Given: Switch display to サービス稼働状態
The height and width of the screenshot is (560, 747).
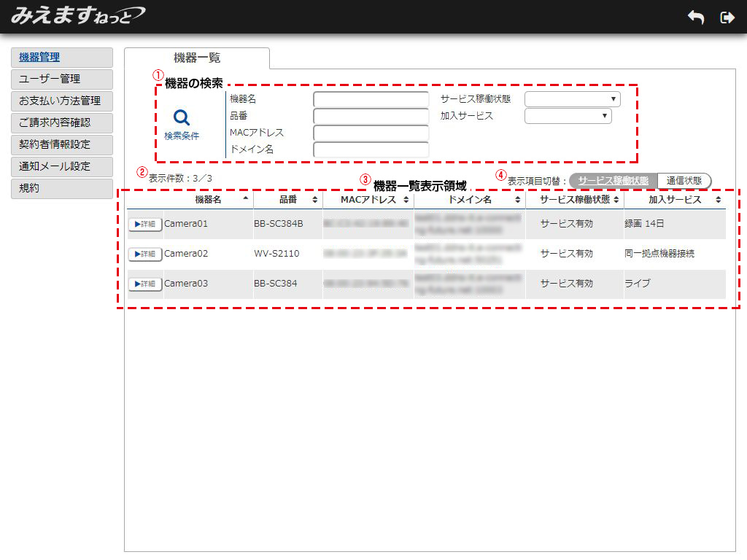Looking at the screenshot, I should 613,180.
